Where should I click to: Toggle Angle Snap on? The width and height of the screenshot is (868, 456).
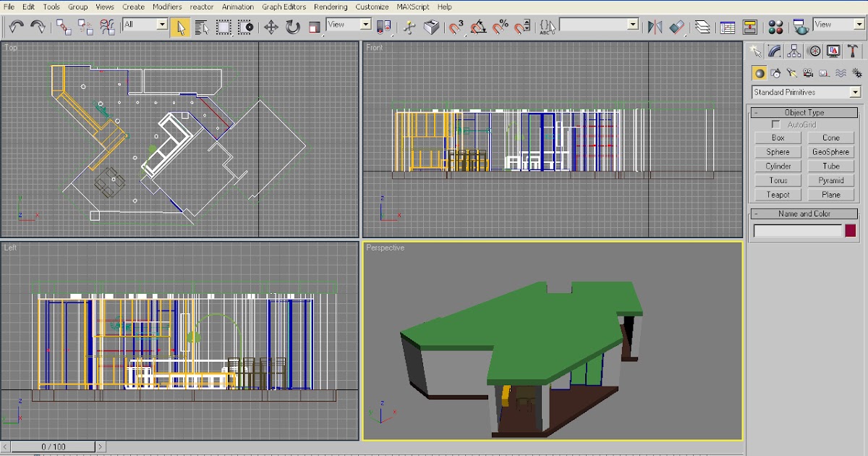coord(477,28)
